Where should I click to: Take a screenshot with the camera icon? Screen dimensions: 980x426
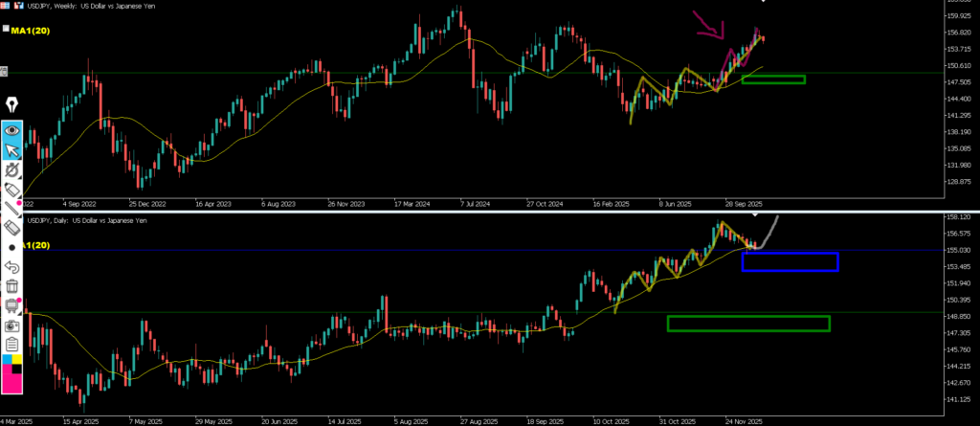[12, 325]
